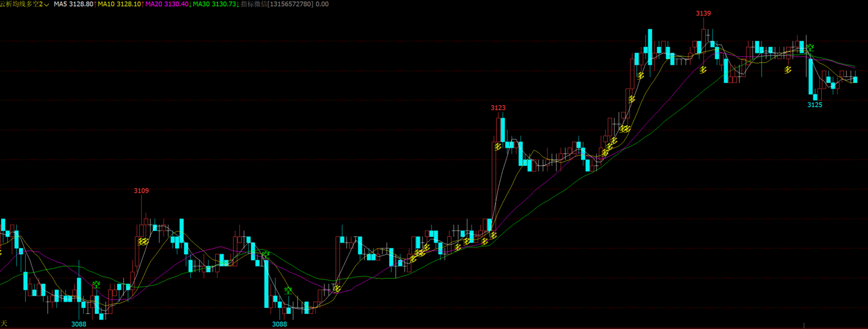Click the 3139 high price label
Screen dimensions: 868x329
[x=703, y=13]
